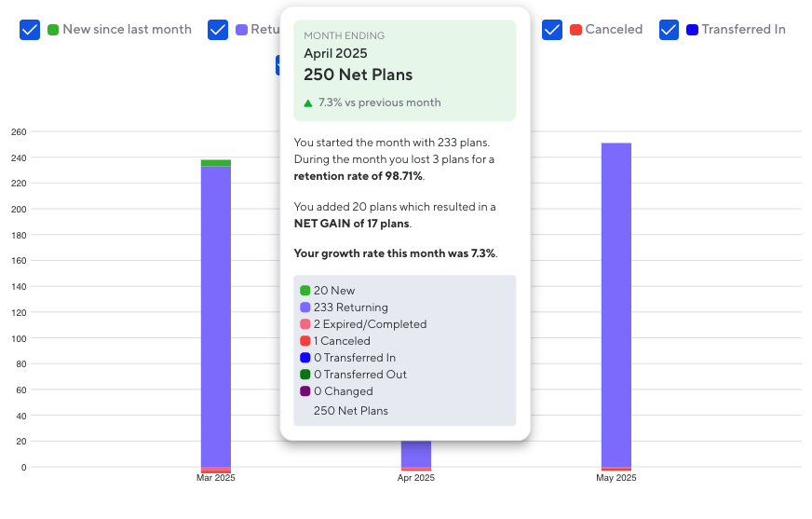Click pink dot beside 2 Expired/Completed
This screenshot has height=519, width=812.
[305, 324]
